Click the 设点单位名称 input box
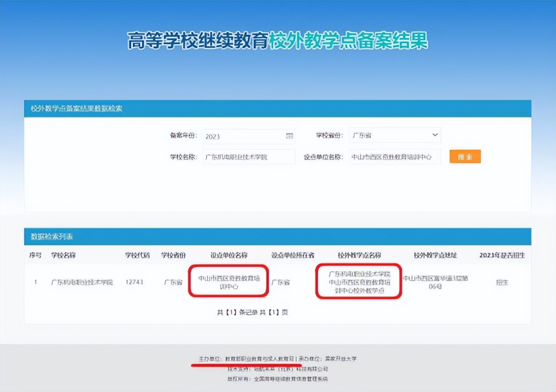Screen dimensions: 556x392 pos(395,157)
